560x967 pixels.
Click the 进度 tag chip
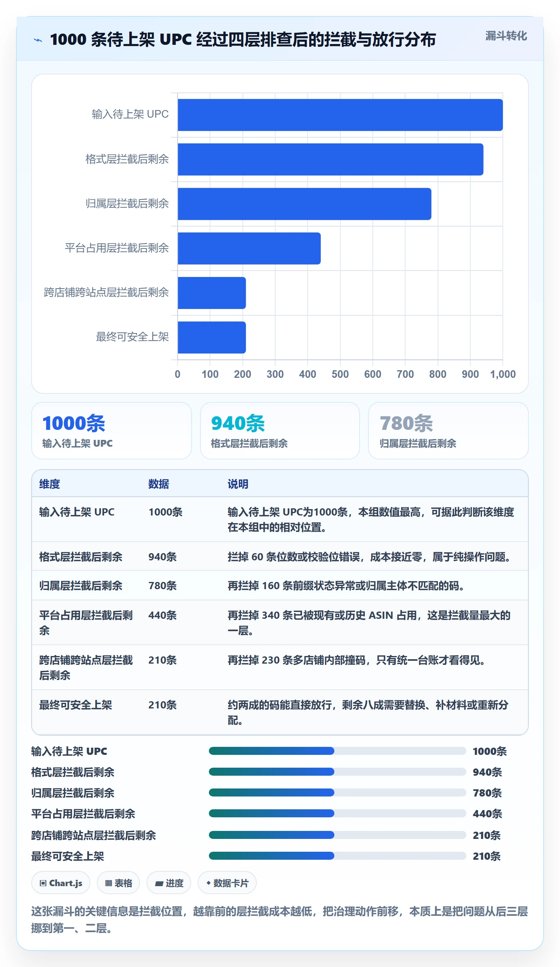click(169, 883)
